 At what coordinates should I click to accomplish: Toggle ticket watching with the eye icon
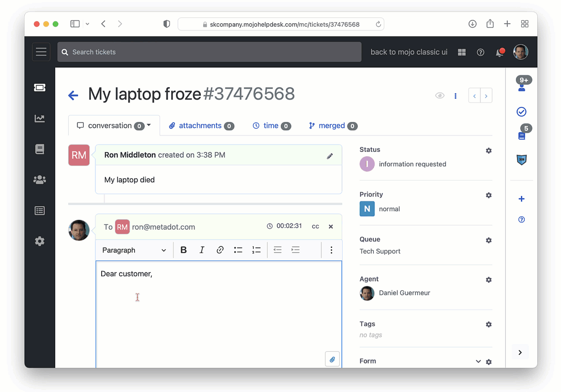(x=440, y=96)
